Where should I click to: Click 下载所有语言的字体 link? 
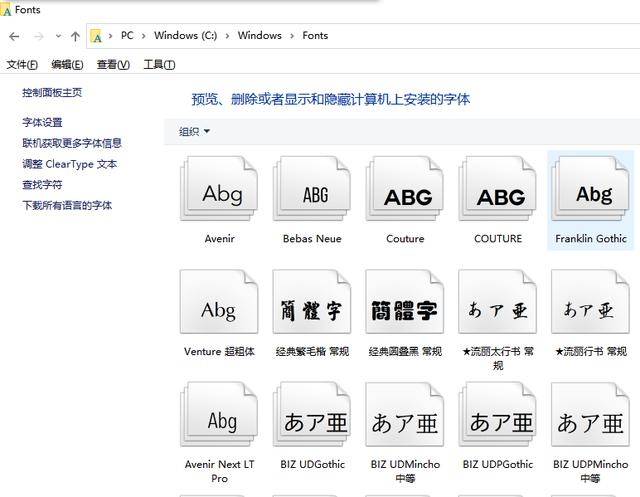tap(67, 205)
